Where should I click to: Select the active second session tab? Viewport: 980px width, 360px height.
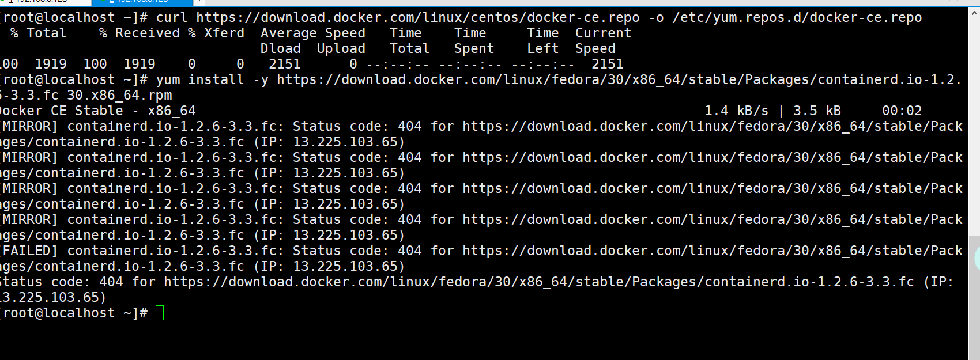(143, 2)
